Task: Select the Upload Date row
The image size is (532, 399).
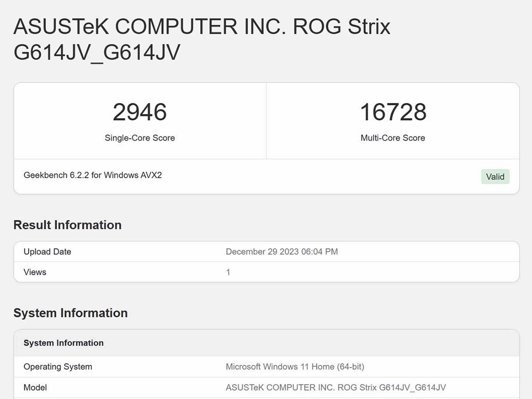Action: pyautogui.click(x=266, y=252)
